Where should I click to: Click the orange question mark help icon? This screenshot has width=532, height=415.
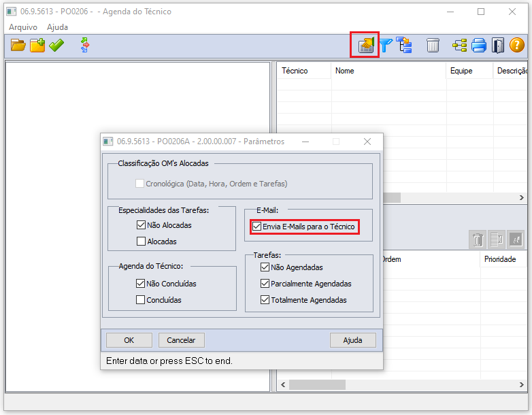click(x=517, y=45)
